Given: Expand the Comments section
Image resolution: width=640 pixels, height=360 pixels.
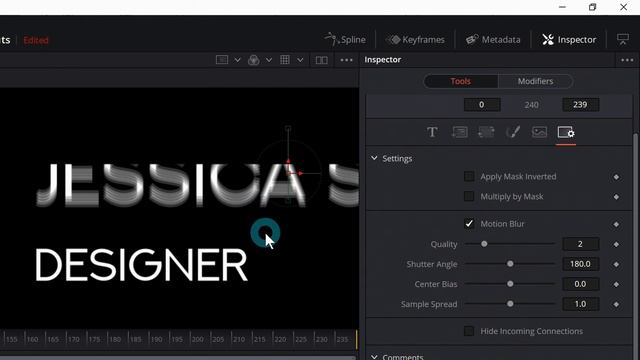Looking at the screenshot, I should tap(374, 356).
